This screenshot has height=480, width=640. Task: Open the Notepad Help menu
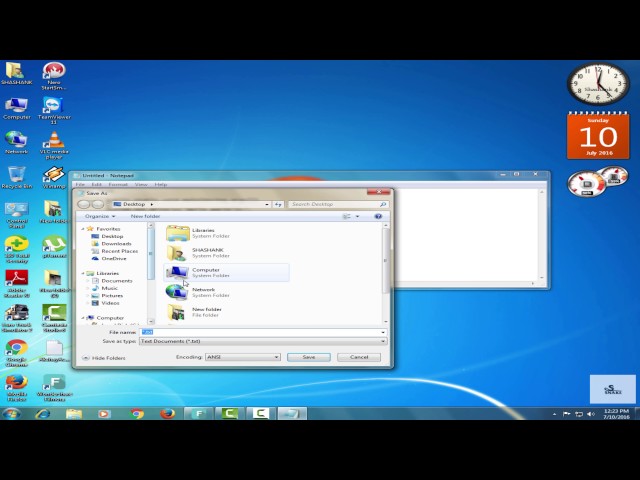(x=161, y=184)
